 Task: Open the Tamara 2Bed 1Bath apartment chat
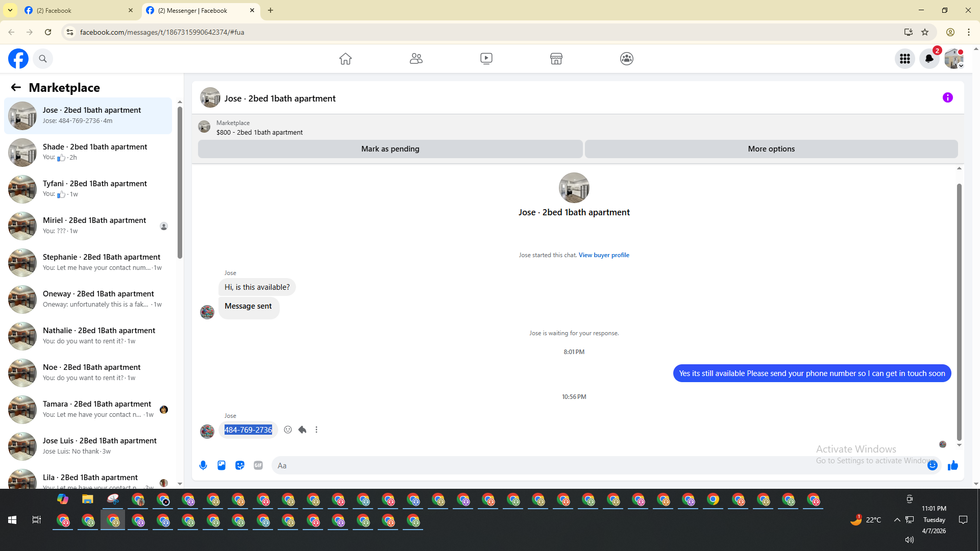click(x=88, y=410)
